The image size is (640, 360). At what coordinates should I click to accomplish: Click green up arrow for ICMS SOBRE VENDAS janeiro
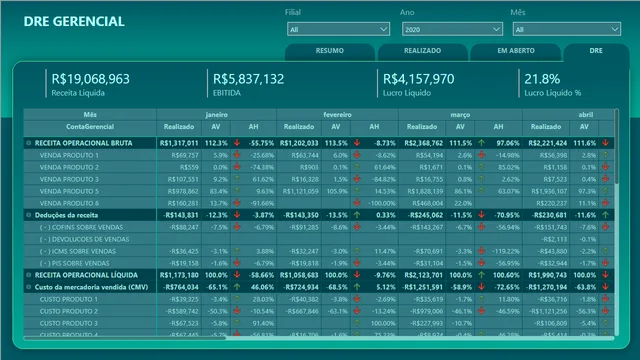237,251
